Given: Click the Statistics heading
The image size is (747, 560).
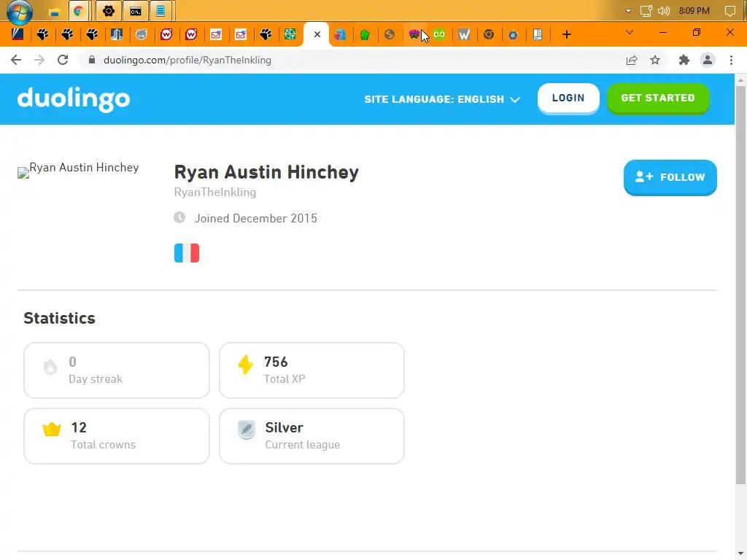Looking at the screenshot, I should [60, 318].
